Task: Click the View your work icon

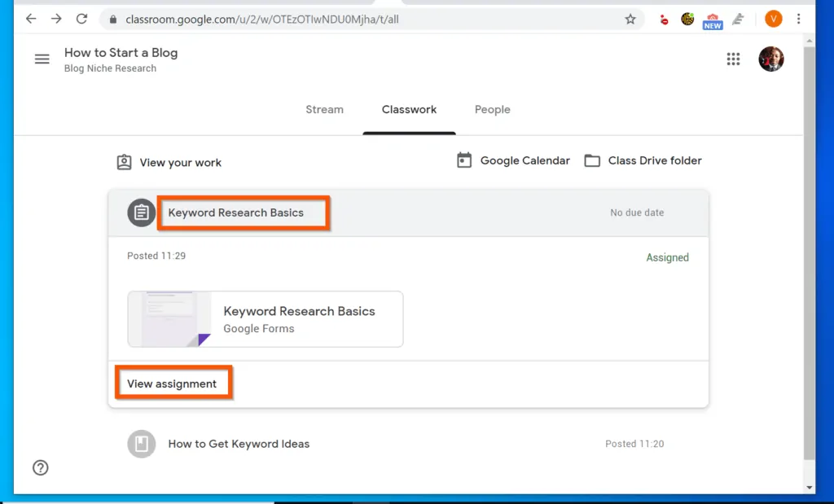Action: 124,162
